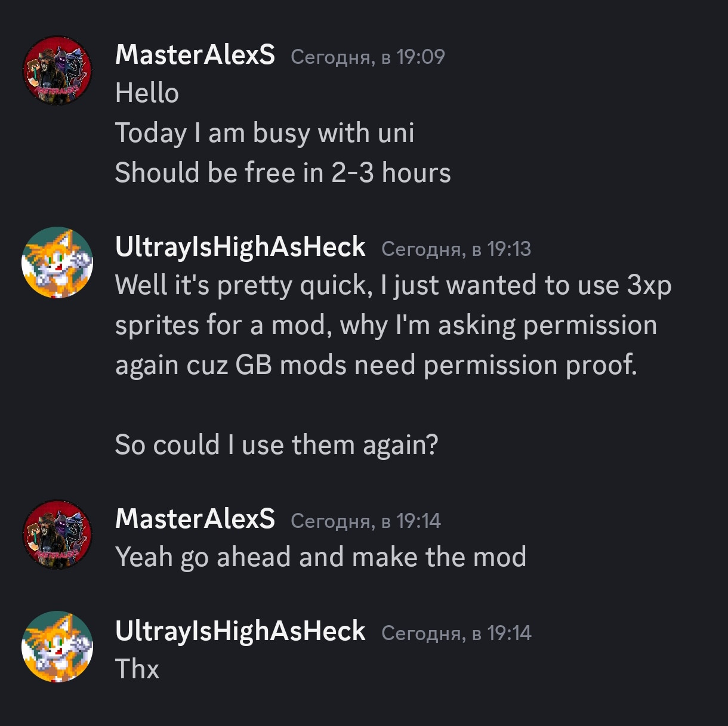Select the 'Hello' message text
The width and height of the screenshot is (728, 726).
[147, 94]
